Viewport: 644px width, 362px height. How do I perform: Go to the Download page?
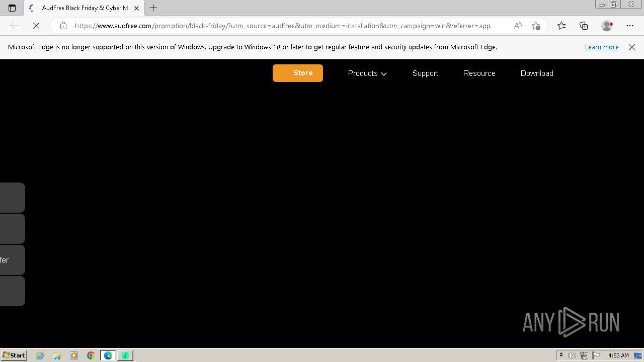pos(537,73)
